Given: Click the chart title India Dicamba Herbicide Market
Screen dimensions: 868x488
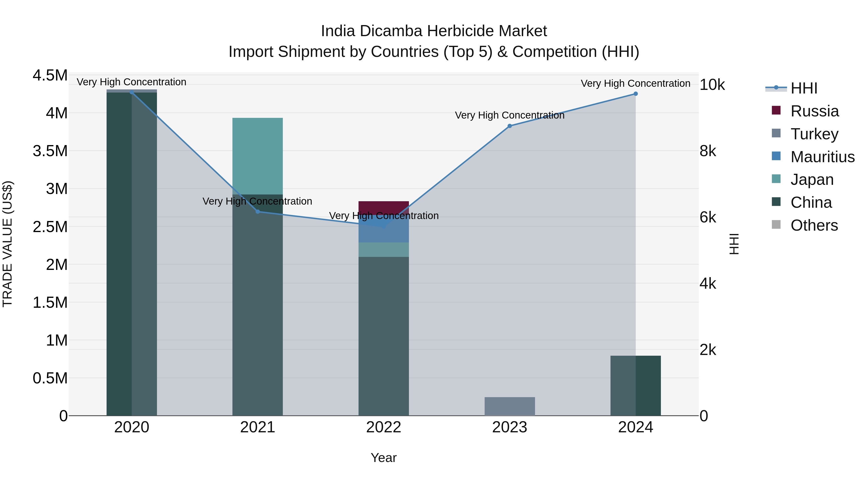Looking at the screenshot, I should [434, 31].
